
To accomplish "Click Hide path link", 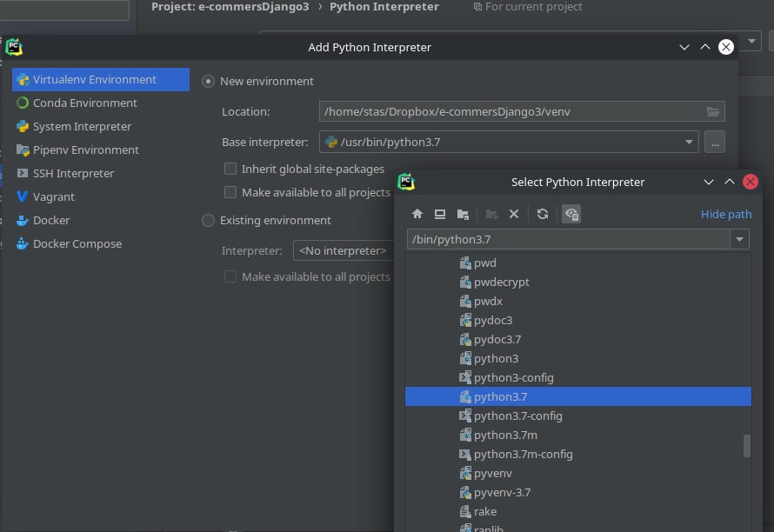I will coord(726,214).
